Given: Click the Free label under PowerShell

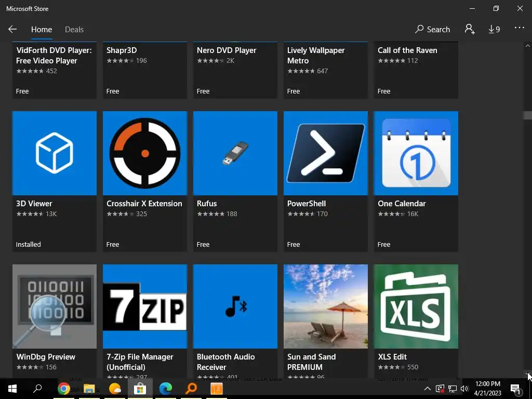Looking at the screenshot, I should coord(294,244).
